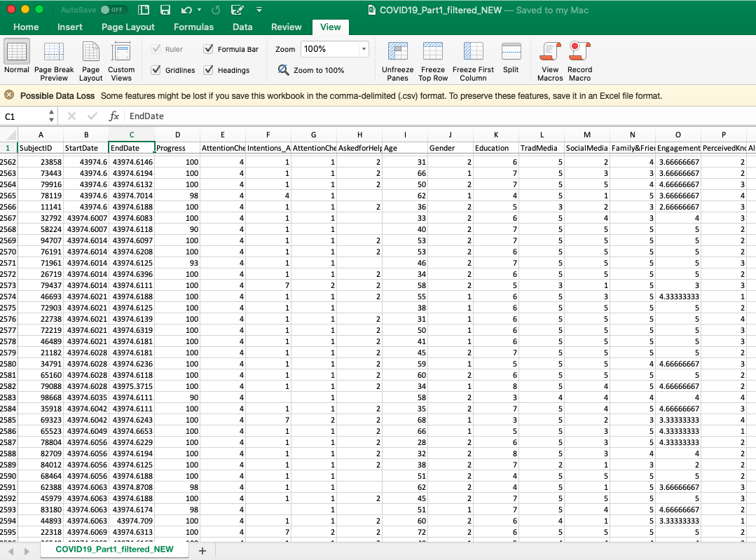Expand the Undo dropdown arrow
The image size is (756, 560).
click(198, 10)
